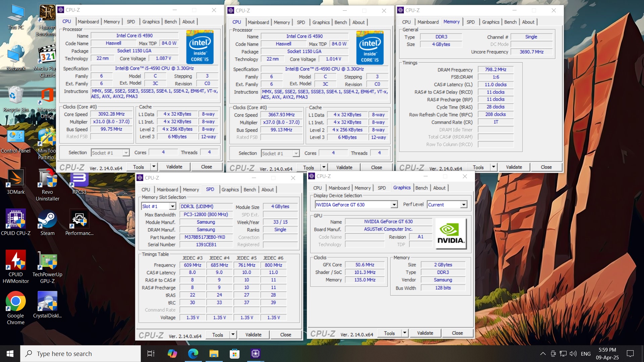Launch 3DMark from the desktop
Viewport: 644px width, 362px height.
coord(16,182)
